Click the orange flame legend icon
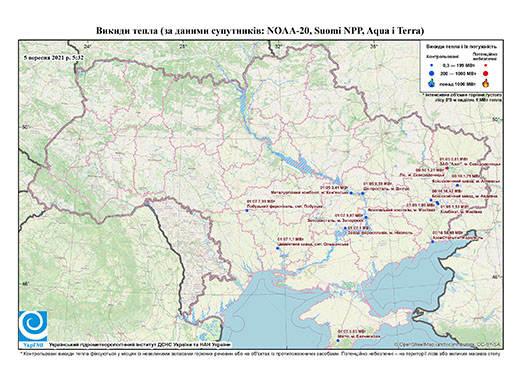The image size is (520, 368). tap(486, 83)
